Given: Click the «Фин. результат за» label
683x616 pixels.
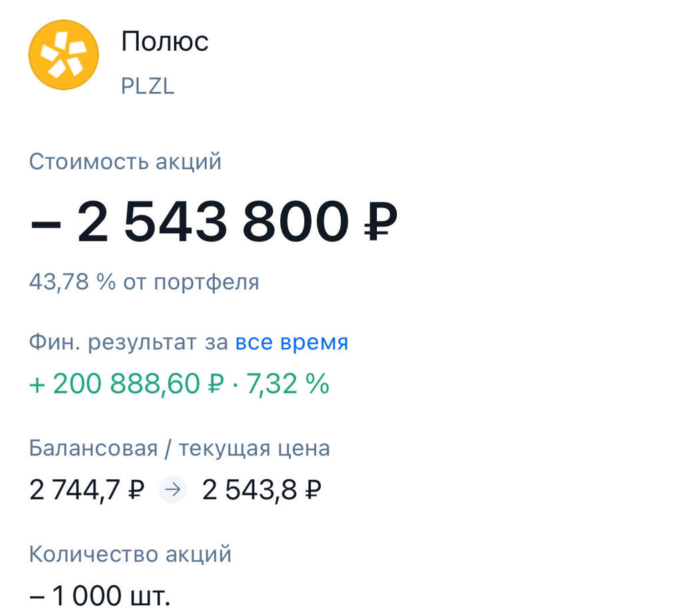Looking at the screenshot, I should click(x=129, y=343).
